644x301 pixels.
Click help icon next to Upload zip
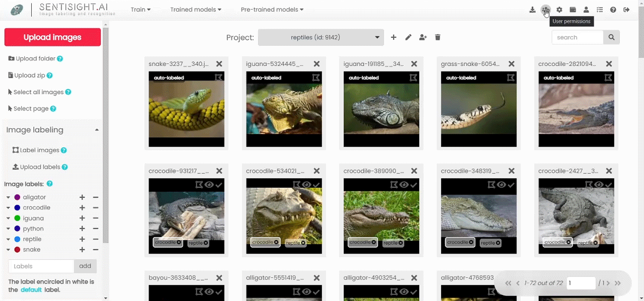tap(50, 75)
